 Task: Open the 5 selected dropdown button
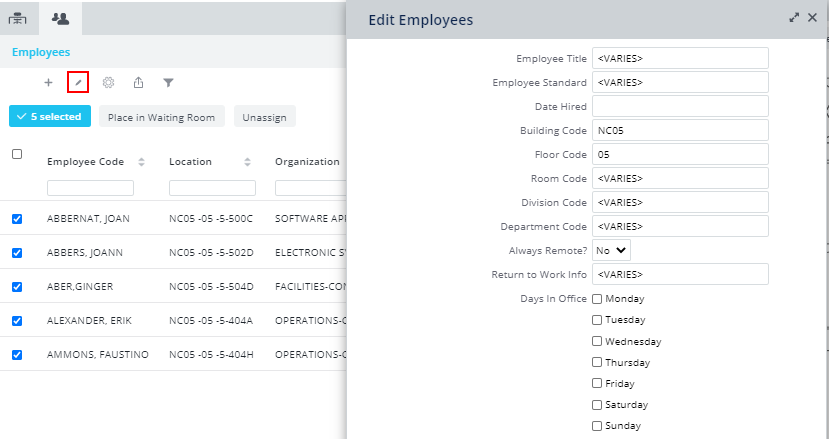50,117
